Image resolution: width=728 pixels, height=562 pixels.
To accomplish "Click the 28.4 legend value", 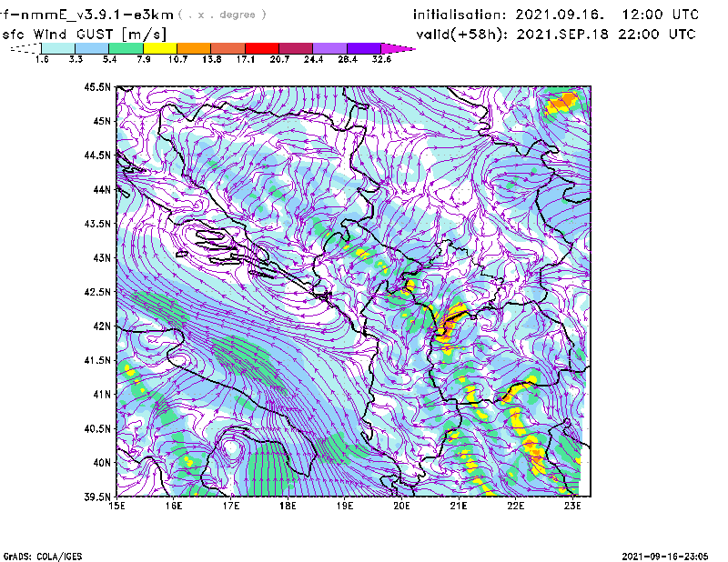I will [x=348, y=59].
